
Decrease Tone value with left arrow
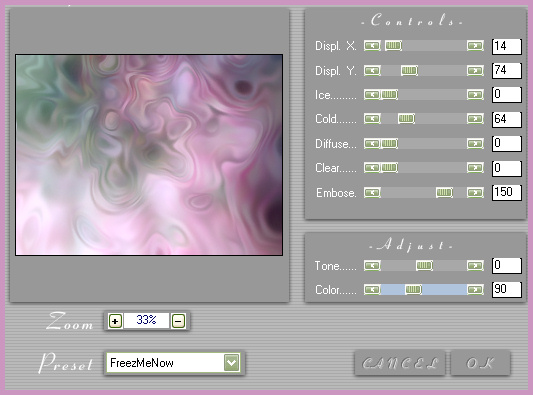(372, 265)
